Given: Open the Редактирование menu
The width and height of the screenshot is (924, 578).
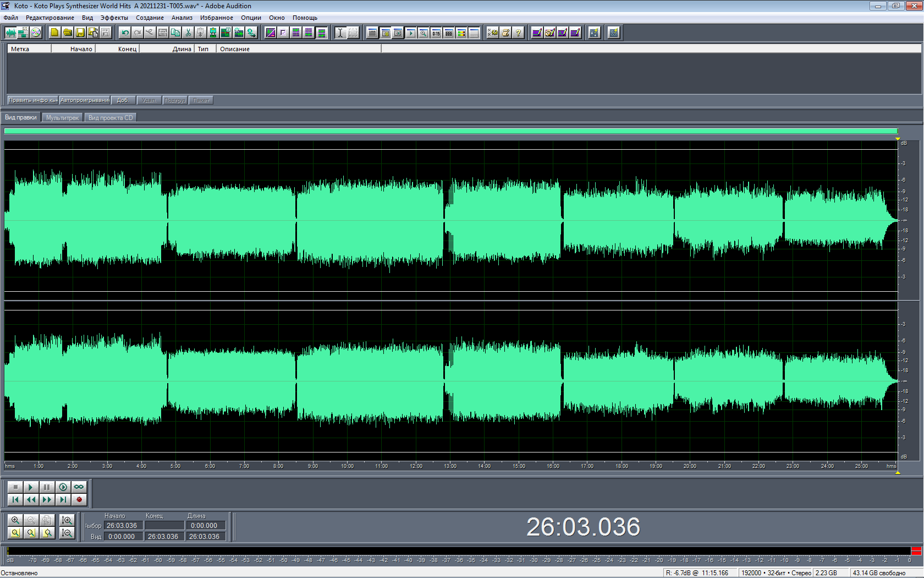Looking at the screenshot, I should 50,18.
